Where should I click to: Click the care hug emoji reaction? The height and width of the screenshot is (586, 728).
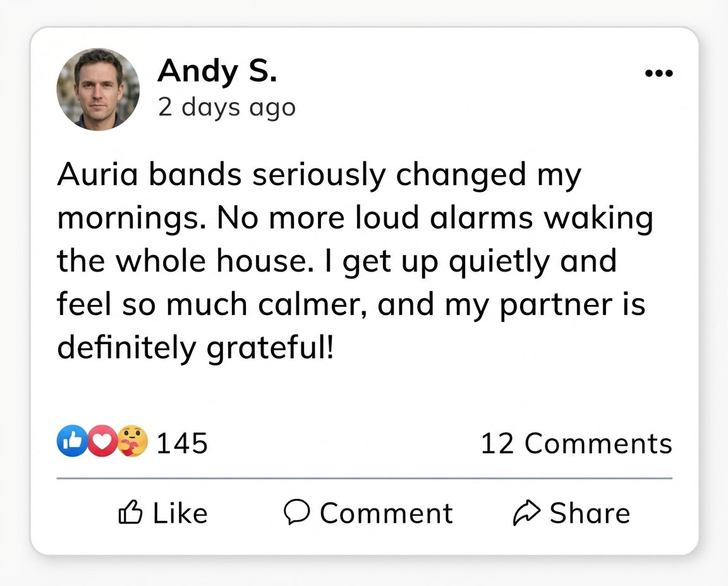(x=132, y=441)
